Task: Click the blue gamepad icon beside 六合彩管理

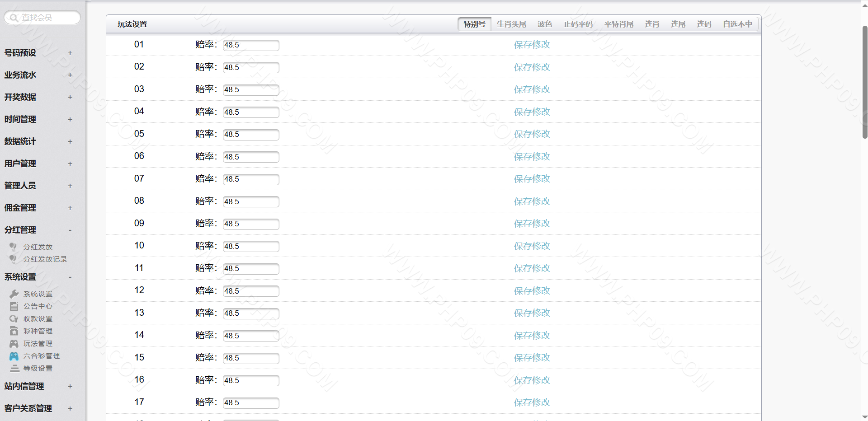Action: 14,356
